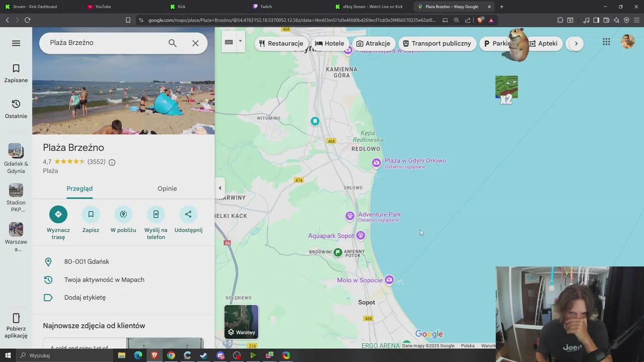Click the Polska link in map footer

tap(467, 346)
